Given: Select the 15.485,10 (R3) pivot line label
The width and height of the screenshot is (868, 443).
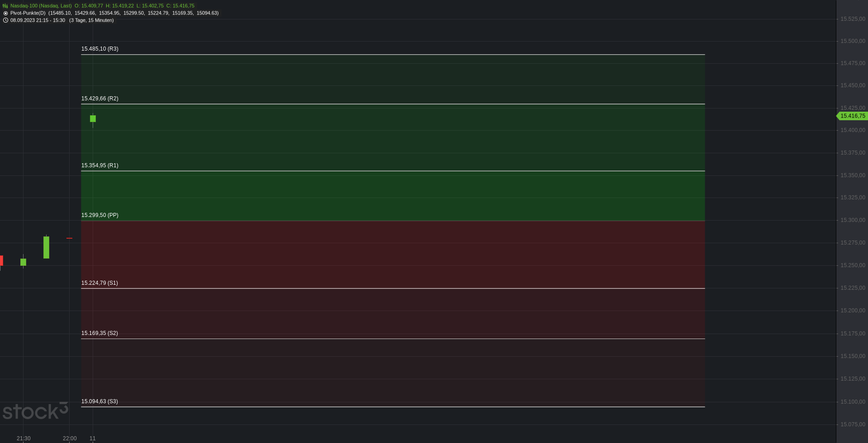Looking at the screenshot, I should pos(100,49).
